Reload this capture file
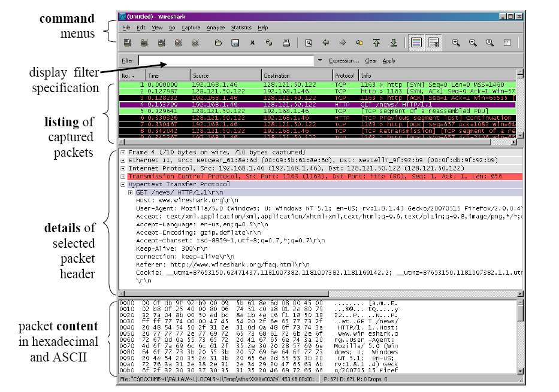Screen dimensions: 559x392 coord(269,42)
